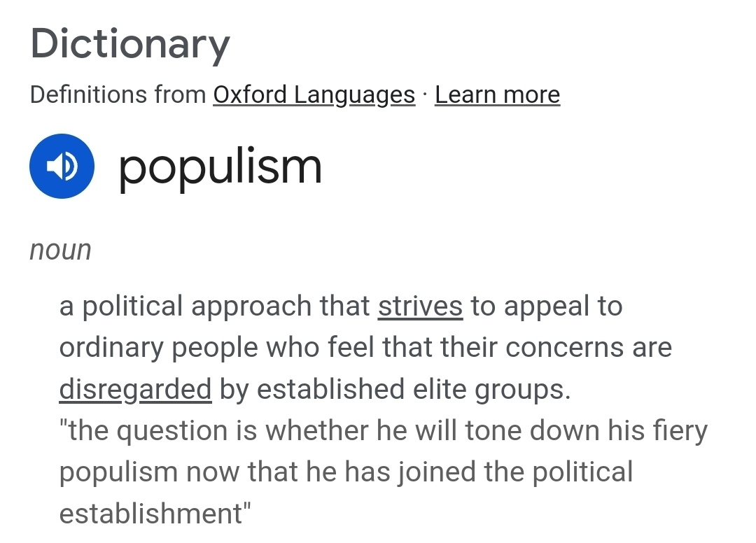Image resolution: width=756 pixels, height=543 pixels.
Task: Follow the underlined disregarded word link
Action: pyautogui.click(x=135, y=390)
